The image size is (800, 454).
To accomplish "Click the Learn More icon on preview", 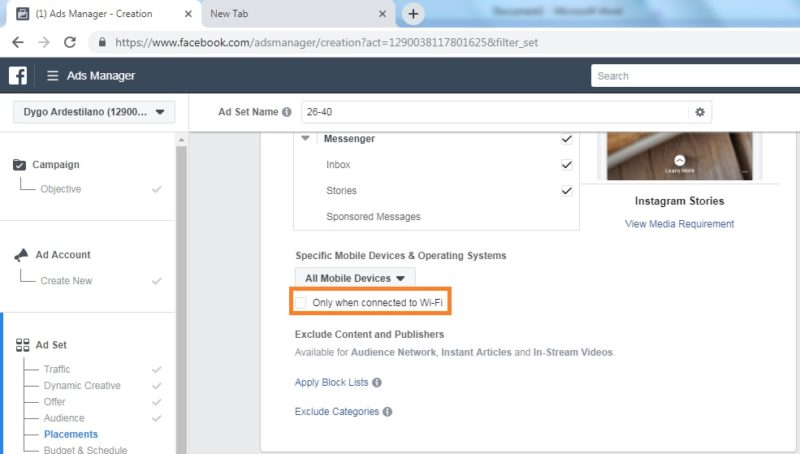I will [679, 160].
